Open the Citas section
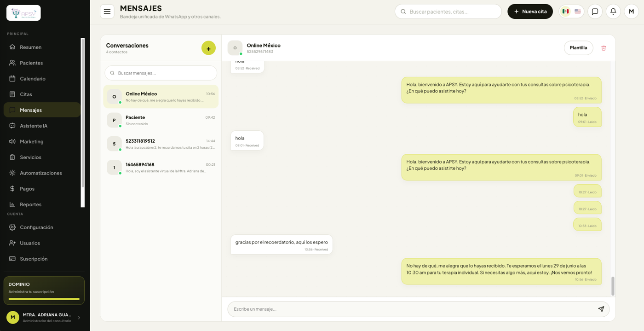This screenshot has height=331, width=644. [x=42, y=94]
